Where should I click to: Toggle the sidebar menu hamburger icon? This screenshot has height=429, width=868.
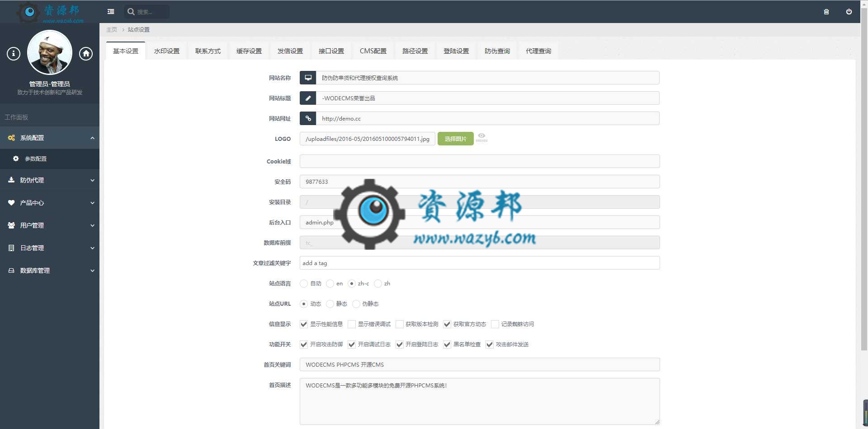[111, 12]
